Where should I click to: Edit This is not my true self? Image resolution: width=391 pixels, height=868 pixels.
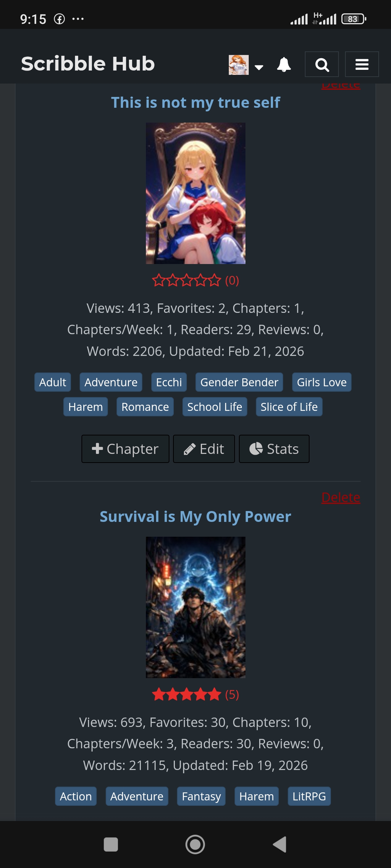point(204,449)
